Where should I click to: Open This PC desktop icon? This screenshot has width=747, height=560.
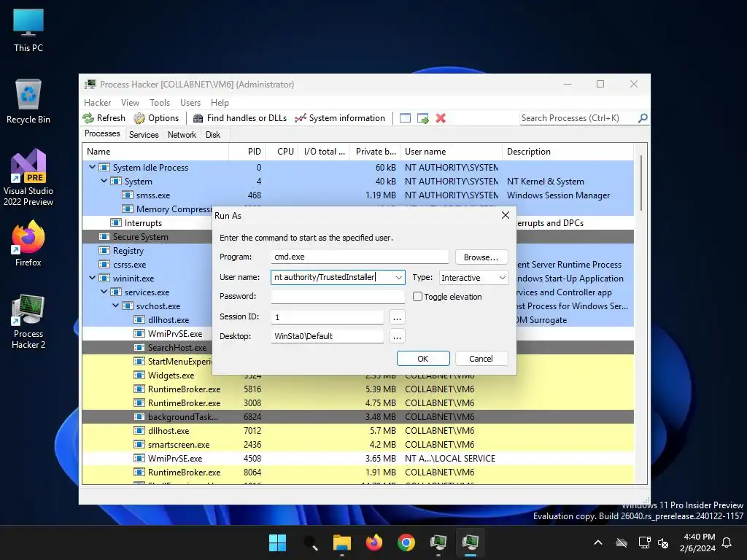click(x=28, y=31)
